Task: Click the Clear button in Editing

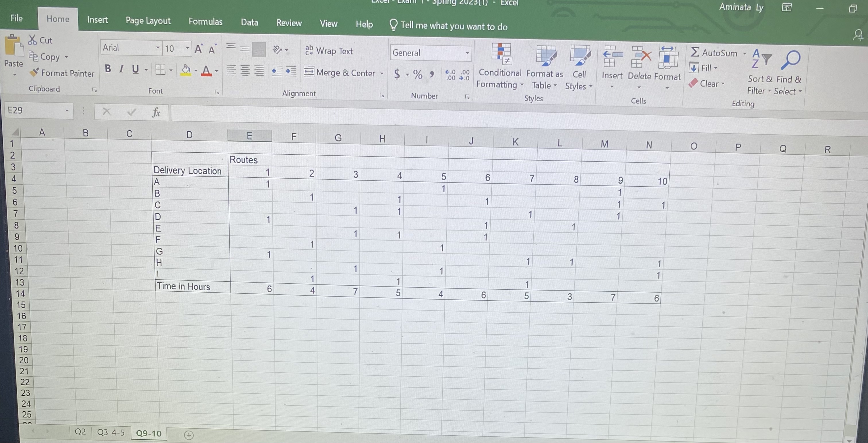Action: [707, 84]
